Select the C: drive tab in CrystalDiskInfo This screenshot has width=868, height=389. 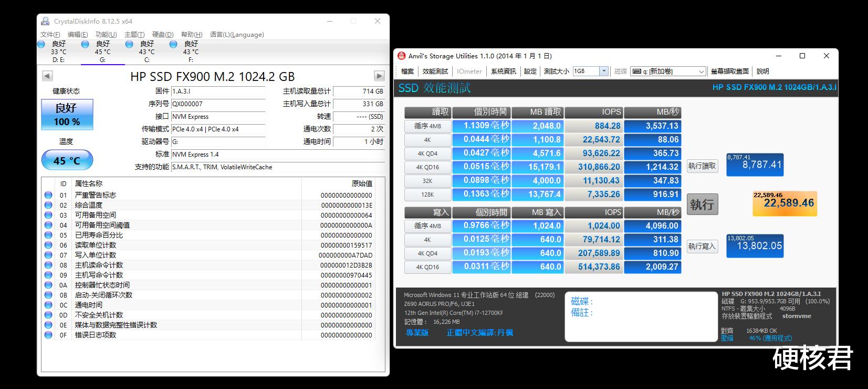point(147,52)
